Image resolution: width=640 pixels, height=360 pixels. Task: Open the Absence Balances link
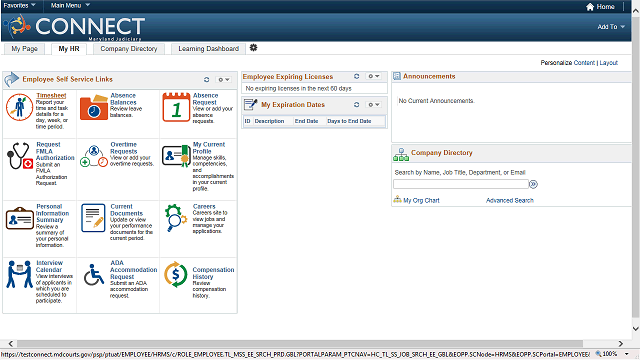pyautogui.click(x=123, y=99)
